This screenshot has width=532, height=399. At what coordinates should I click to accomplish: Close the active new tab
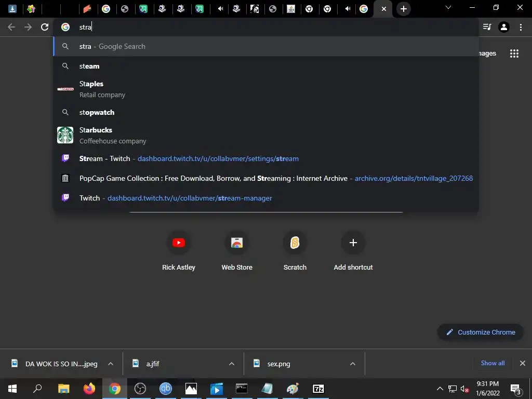tap(384, 9)
